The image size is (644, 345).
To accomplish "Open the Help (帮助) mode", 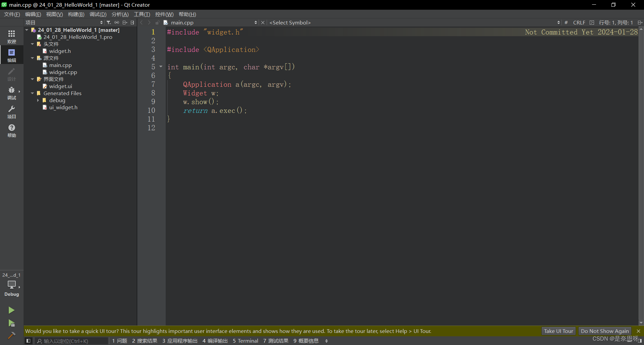I will [12, 130].
